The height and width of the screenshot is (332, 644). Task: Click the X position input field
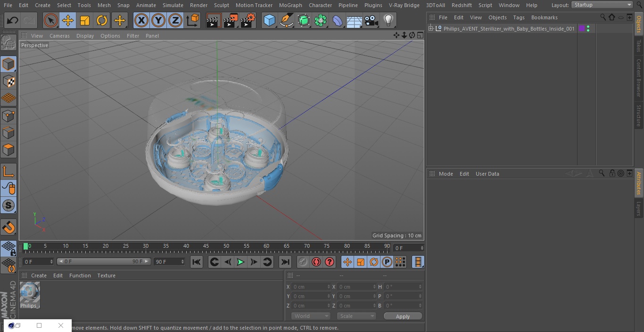[x=311, y=287]
